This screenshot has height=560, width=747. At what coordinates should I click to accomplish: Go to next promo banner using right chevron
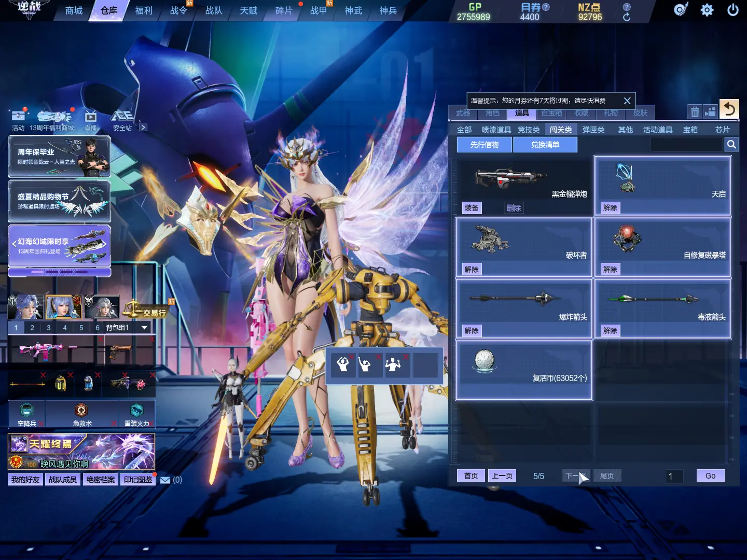(x=104, y=244)
